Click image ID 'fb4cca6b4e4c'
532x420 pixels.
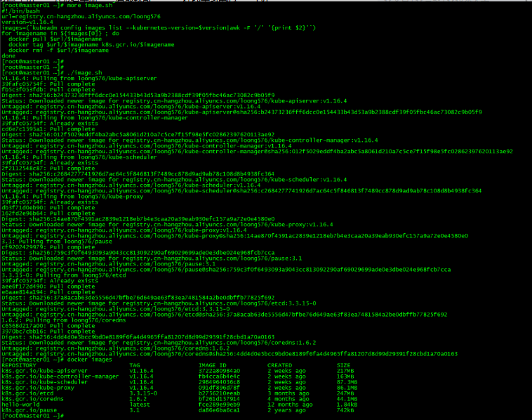coord(219,376)
